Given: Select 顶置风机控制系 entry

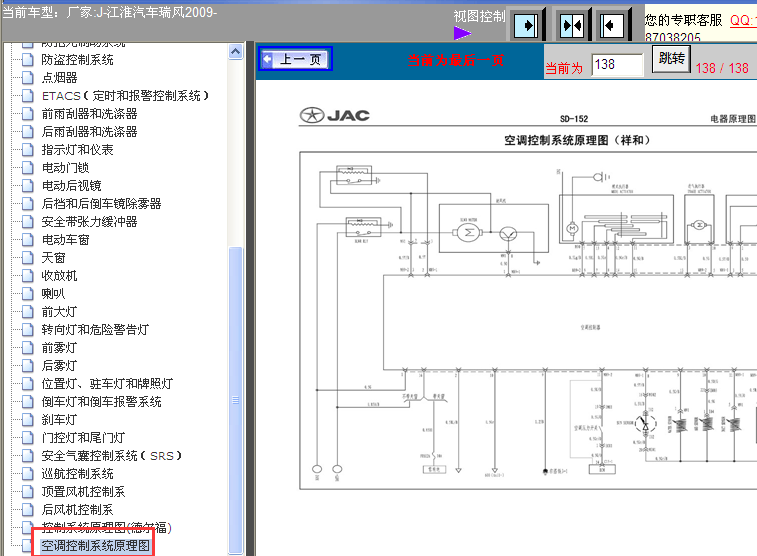Looking at the screenshot, I should [x=83, y=492].
